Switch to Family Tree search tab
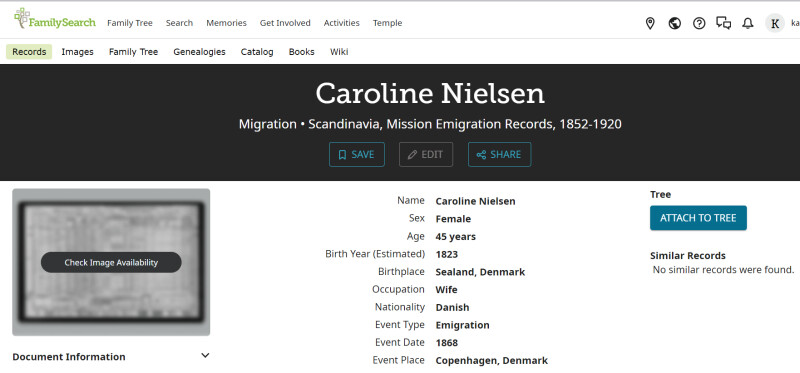800x373 pixels. [133, 52]
